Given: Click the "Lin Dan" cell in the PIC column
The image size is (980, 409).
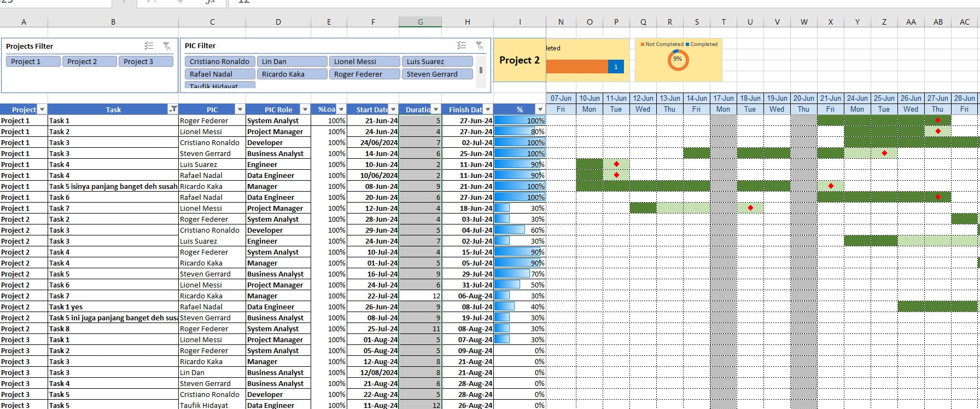Looking at the screenshot, I should point(212,372).
